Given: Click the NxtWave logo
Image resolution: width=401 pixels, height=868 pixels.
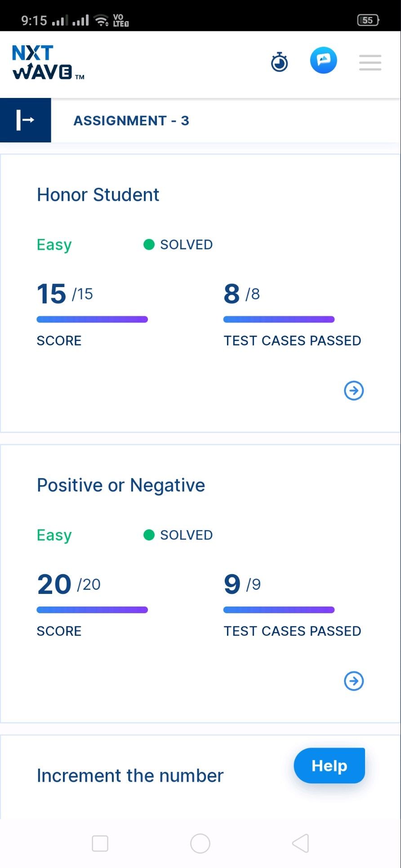Looking at the screenshot, I should [48, 62].
